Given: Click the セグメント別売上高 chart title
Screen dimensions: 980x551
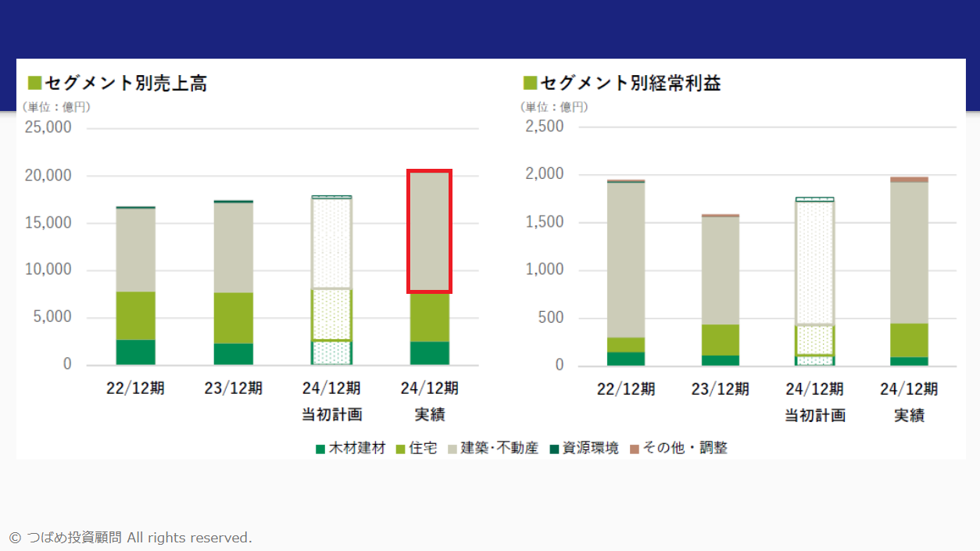Looking at the screenshot, I should click(x=125, y=83).
